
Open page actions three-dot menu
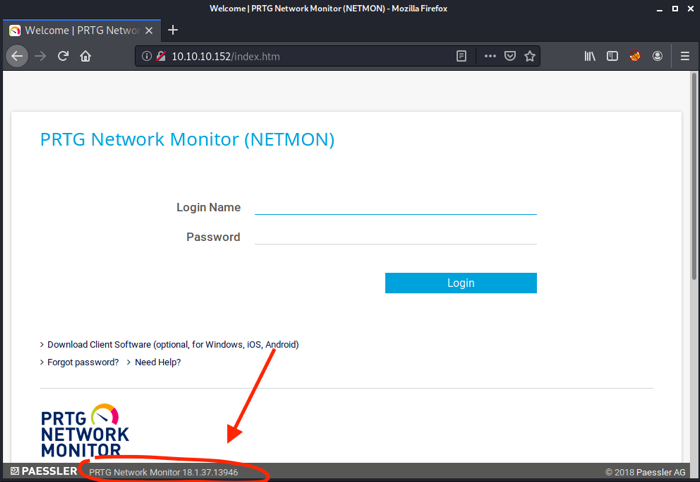490,56
